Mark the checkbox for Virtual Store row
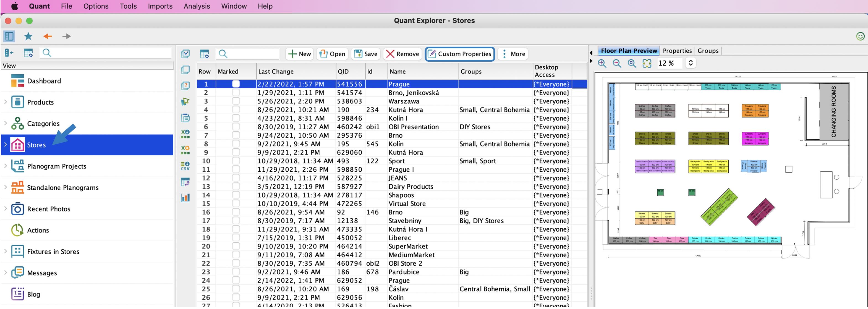 point(236,203)
